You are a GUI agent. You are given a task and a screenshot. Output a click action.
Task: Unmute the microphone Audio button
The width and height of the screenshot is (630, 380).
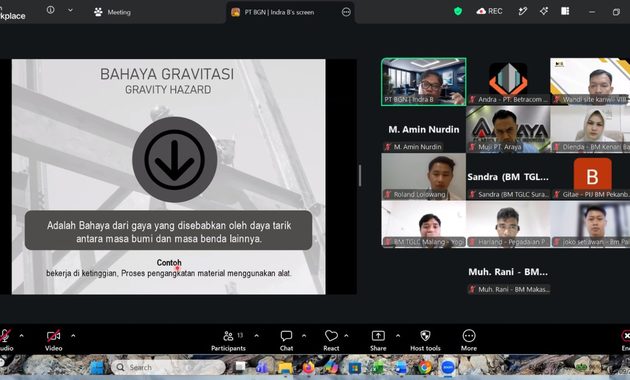(5, 340)
